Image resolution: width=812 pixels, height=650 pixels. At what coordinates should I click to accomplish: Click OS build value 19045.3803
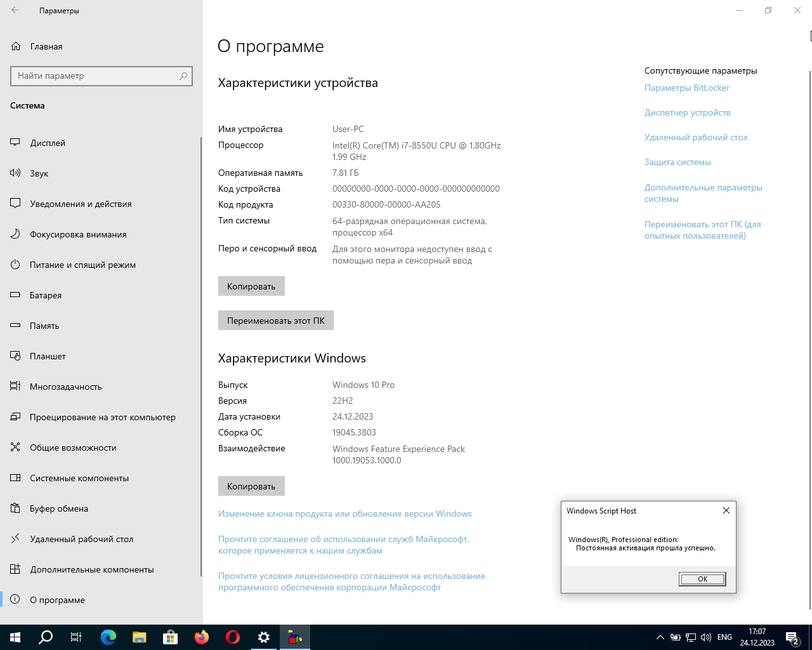click(354, 432)
